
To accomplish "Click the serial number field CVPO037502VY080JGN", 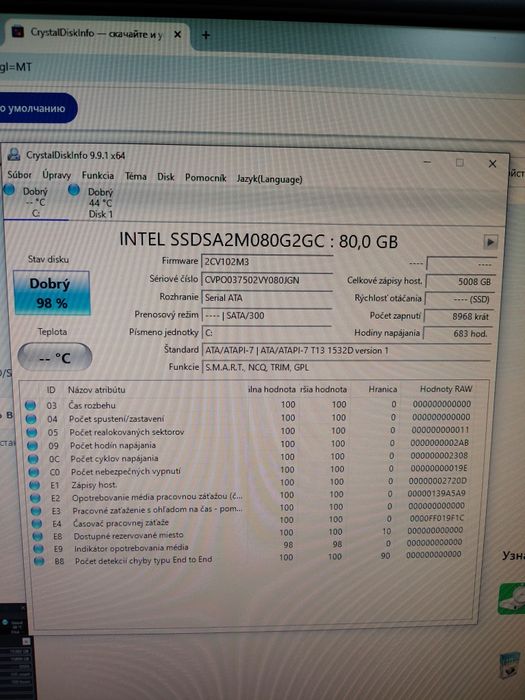I will tap(267, 280).
